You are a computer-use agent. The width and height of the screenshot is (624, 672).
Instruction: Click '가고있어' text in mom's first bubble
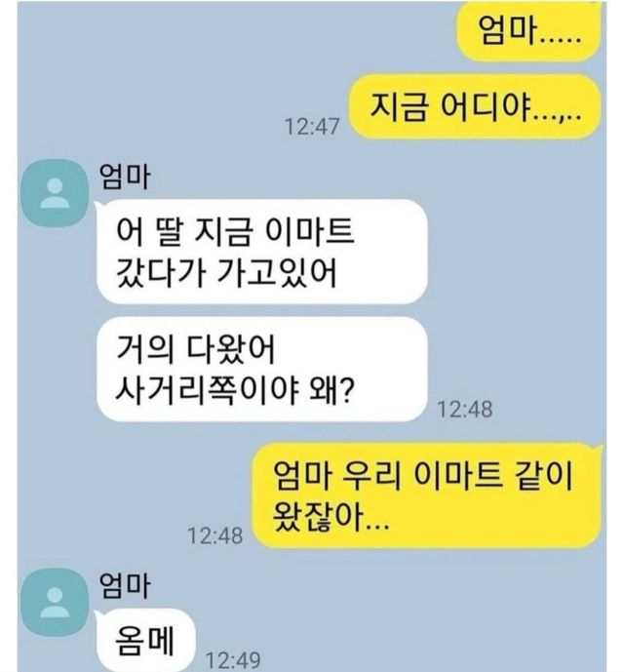coord(277,272)
